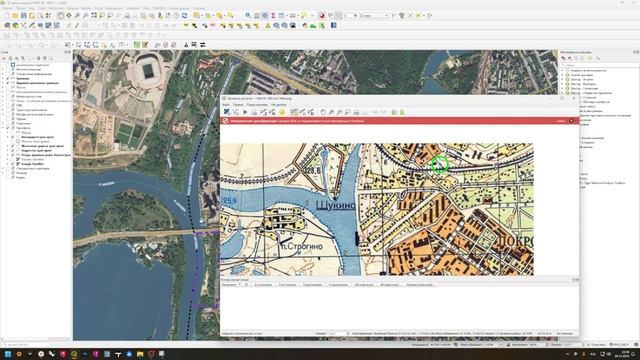Open the Слой menu in the main window
640x360 pixels.
pos(42,8)
